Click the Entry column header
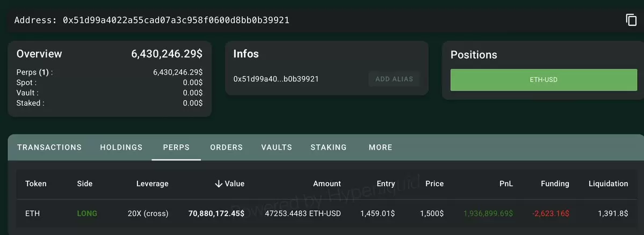Viewport: 644px width, 235px height. pos(386,183)
